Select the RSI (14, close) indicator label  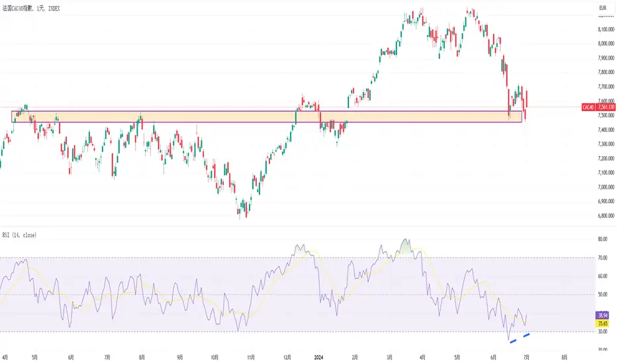[x=19, y=235]
